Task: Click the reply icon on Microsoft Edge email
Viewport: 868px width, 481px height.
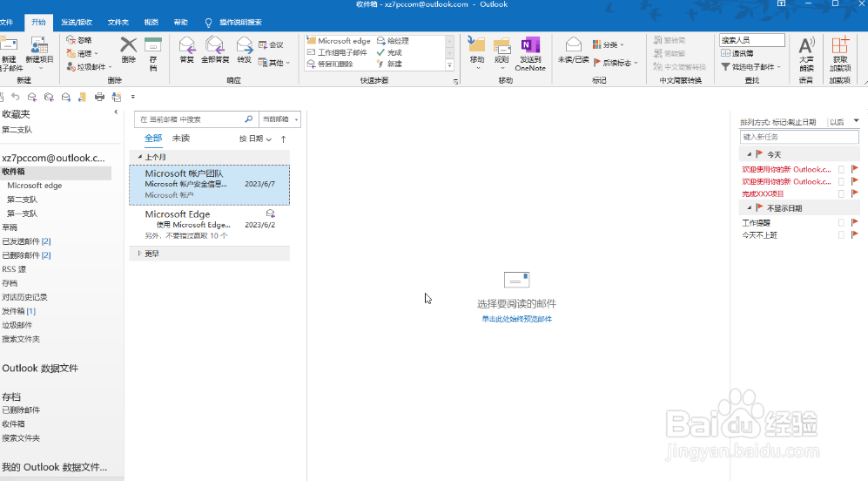Action: coord(270,213)
